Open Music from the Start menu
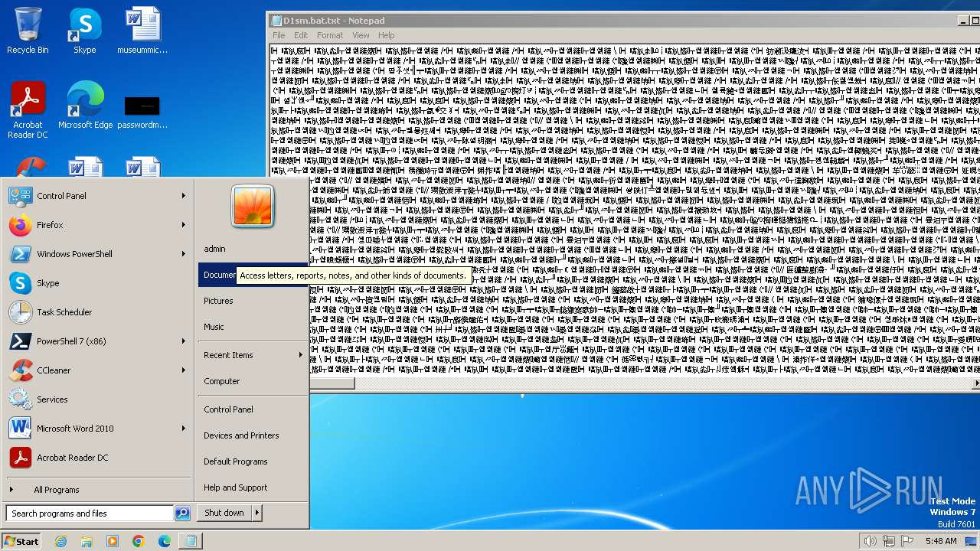 (253, 327)
